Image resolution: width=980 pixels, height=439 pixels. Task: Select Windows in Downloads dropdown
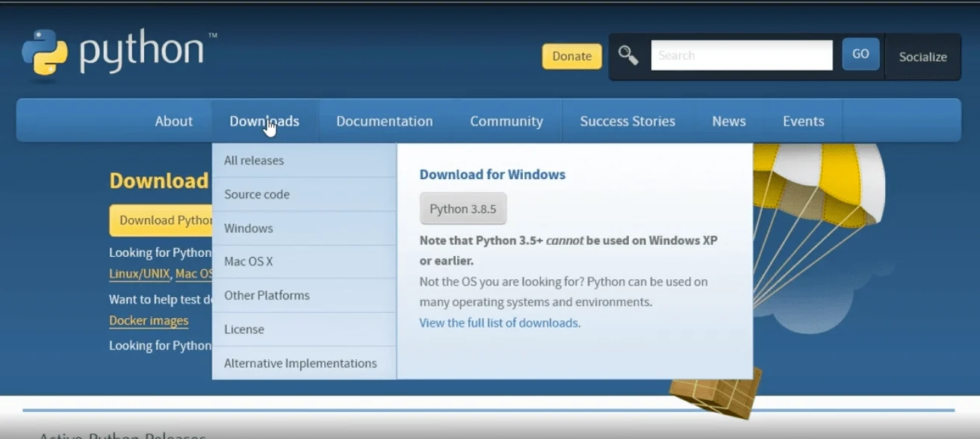coord(304,228)
